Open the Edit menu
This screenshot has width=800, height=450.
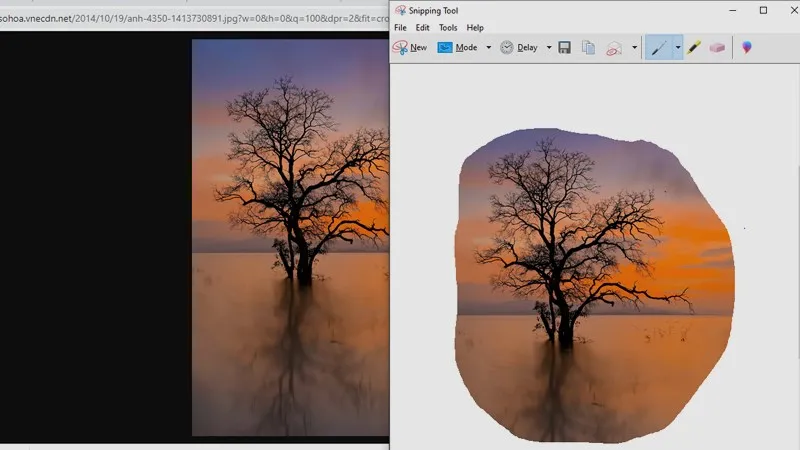[x=424, y=28]
